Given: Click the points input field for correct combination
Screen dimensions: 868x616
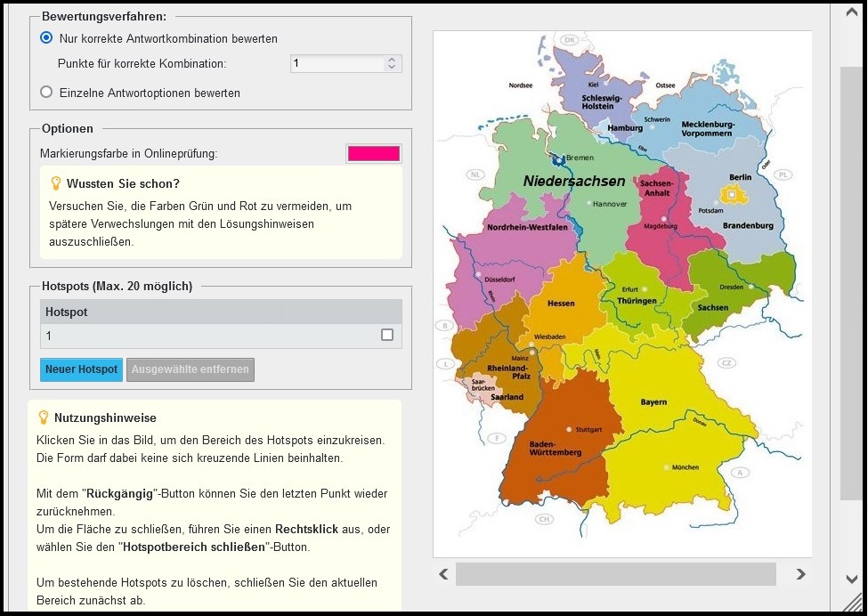Looking at the screenshot, I should pos(337,63).
